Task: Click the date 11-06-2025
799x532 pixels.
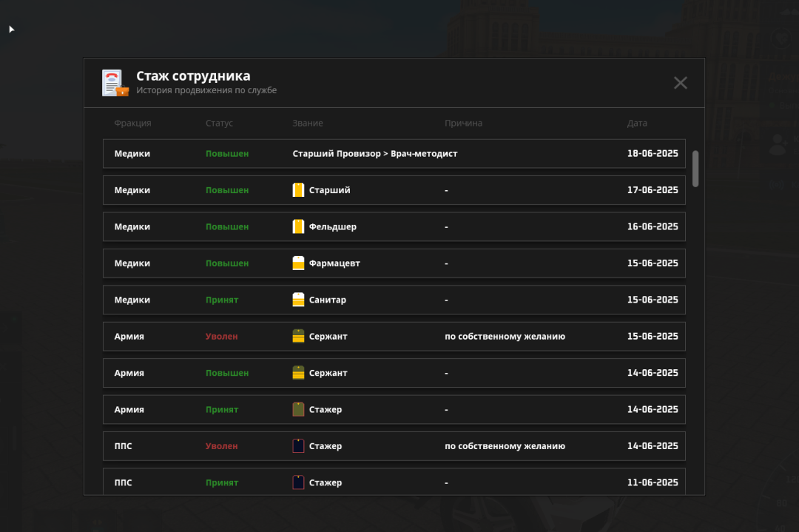Action: pos(653,482)
